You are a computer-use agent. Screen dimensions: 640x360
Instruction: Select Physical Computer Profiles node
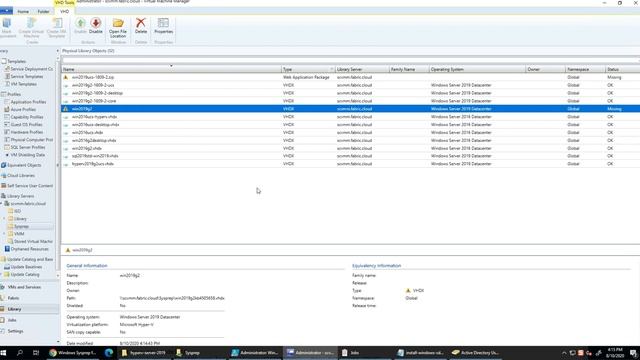(x=29, y=140)
